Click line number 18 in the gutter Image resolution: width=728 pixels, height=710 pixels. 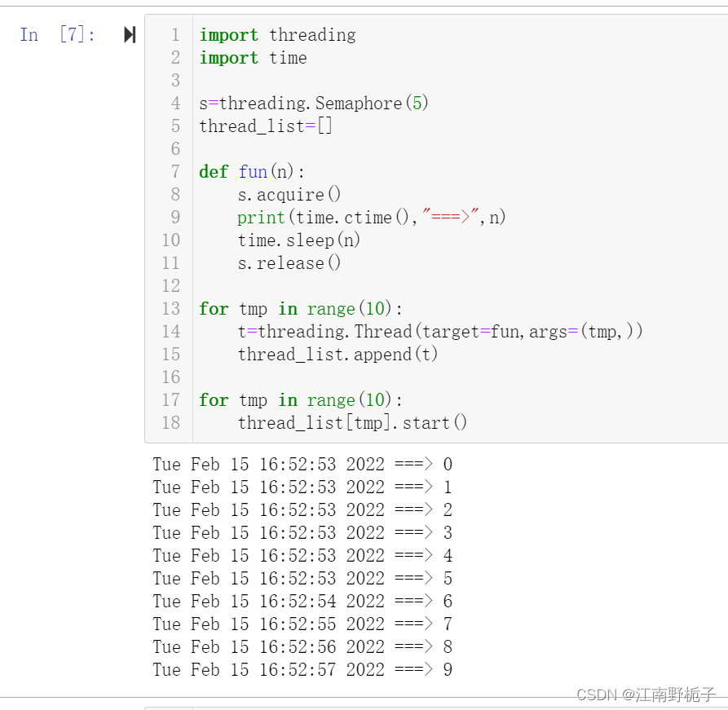[171, 422]
